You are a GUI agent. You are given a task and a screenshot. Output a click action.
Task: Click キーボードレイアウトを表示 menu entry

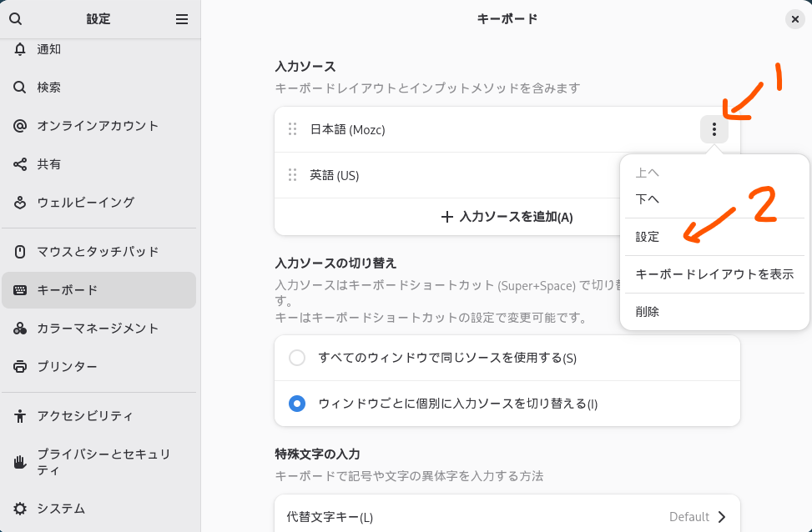[x=714, y=274]
